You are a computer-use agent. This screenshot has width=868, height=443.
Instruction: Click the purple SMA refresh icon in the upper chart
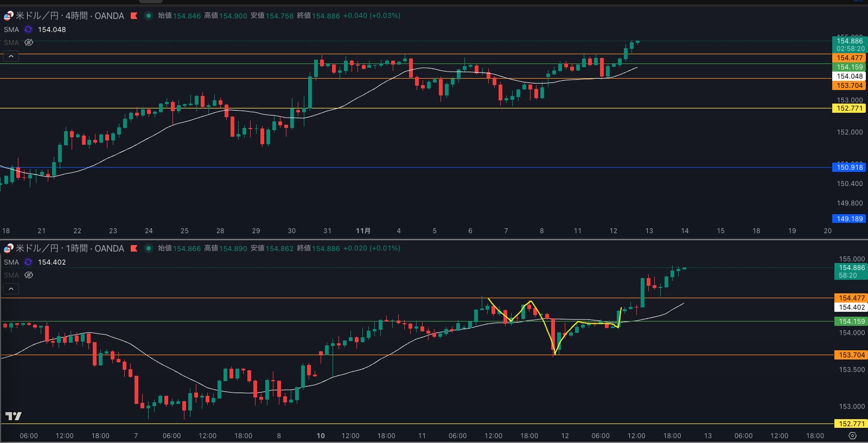coord(28,29)
